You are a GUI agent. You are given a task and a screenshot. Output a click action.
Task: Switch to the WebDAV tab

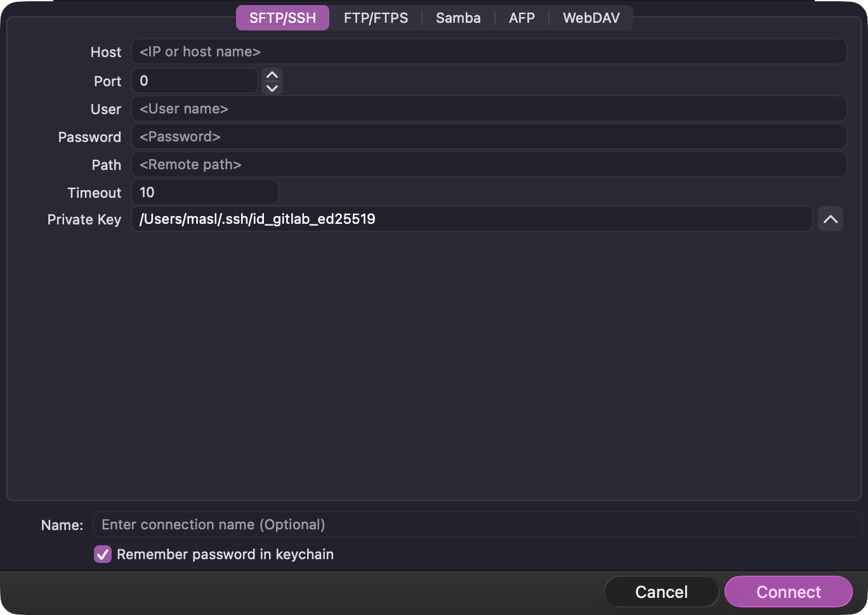coord(591,18)
